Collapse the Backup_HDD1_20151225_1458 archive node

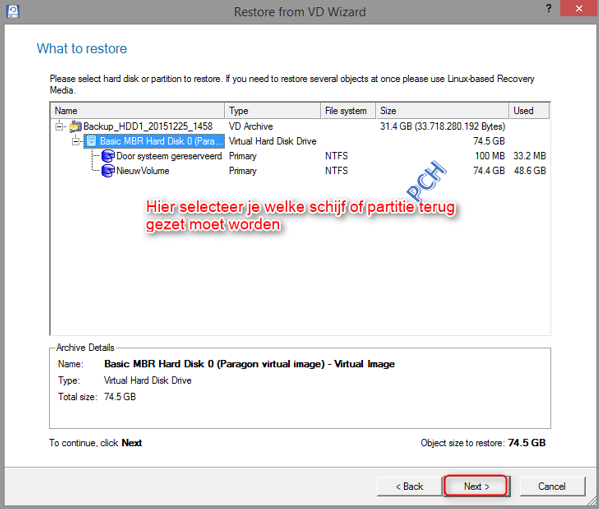tap(59, 126)
